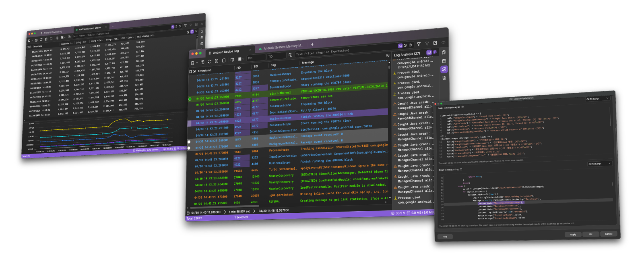This screenshot has height=258, width=644.
Task: Toggle purple panel button at right of left window toolbar
Action: (192, 31)
